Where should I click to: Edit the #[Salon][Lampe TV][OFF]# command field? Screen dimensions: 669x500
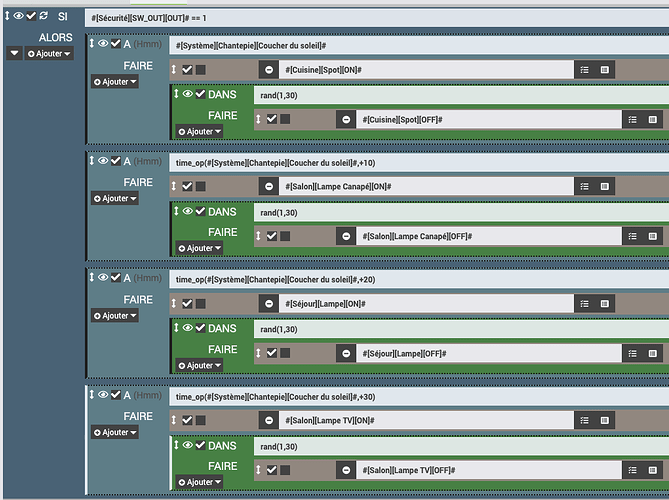[489, 470]
